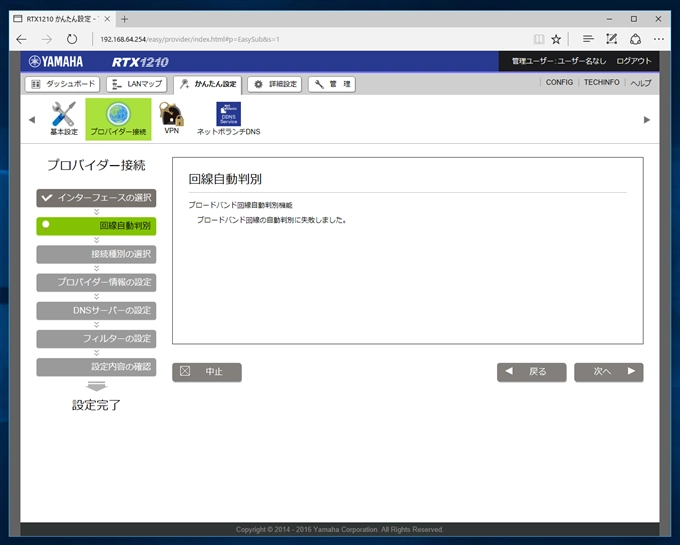Switch to the LANマップ tab
The image size is (680, 545).
tap(137, 84)
